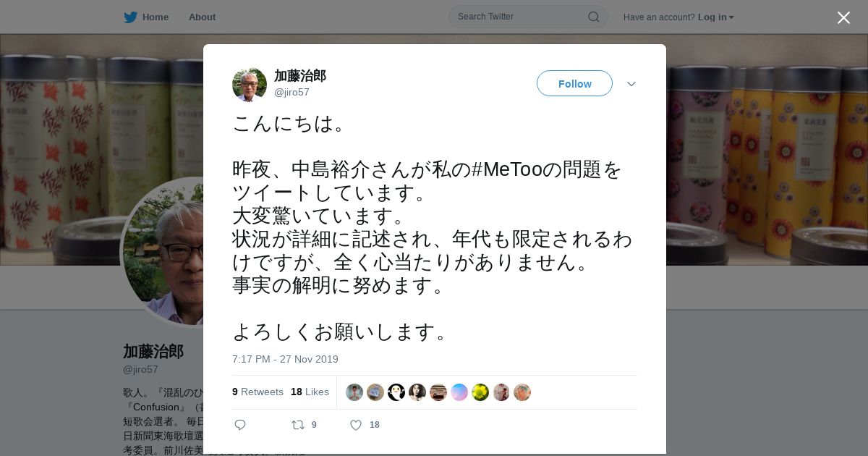This screenshot has height=456, width=868.
Task: Click the yellow flower liker avatar
Action: point(480,392)
